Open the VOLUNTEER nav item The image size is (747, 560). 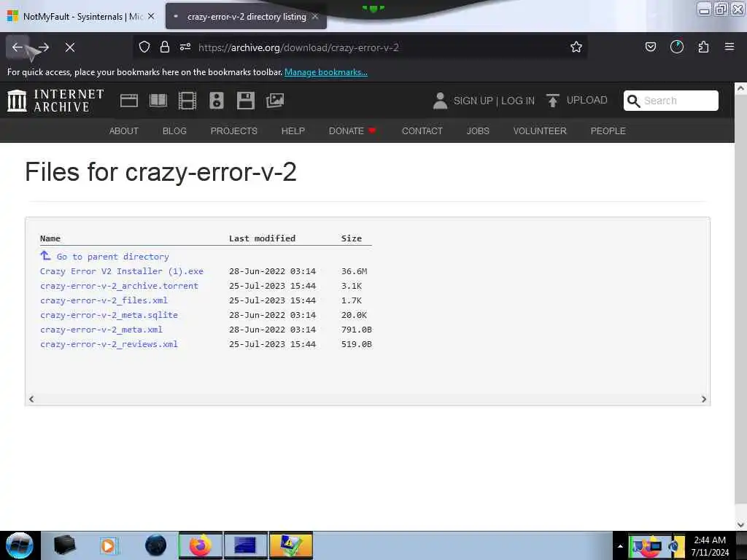(x=540, y=131)
